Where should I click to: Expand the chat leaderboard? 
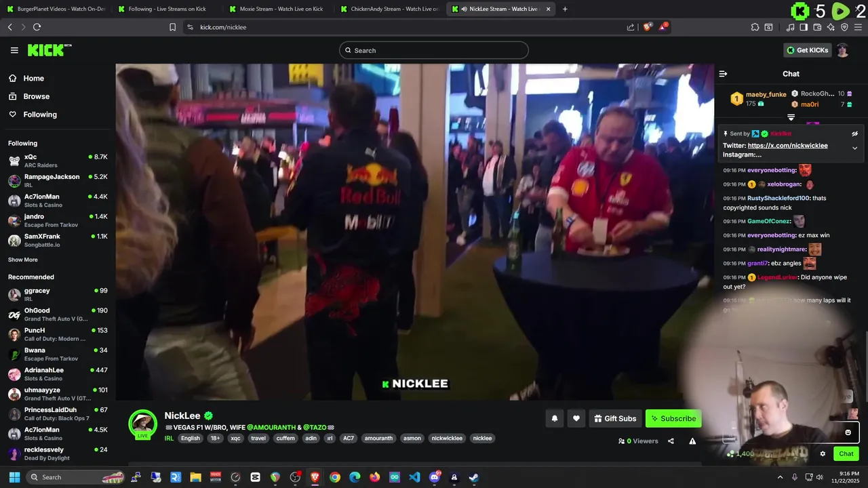[791, 117]
